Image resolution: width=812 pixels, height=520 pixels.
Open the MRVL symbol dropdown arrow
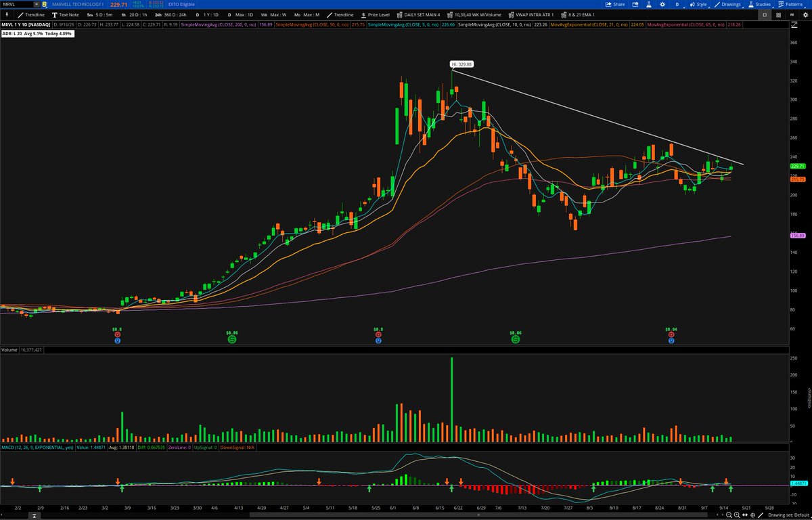[37, 4]
